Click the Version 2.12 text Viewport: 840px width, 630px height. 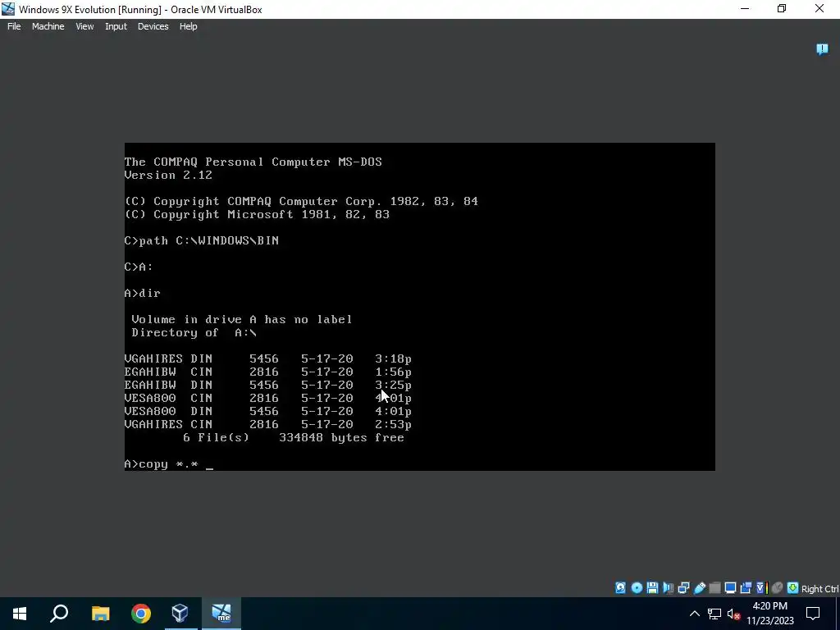[x=168, y=176]
